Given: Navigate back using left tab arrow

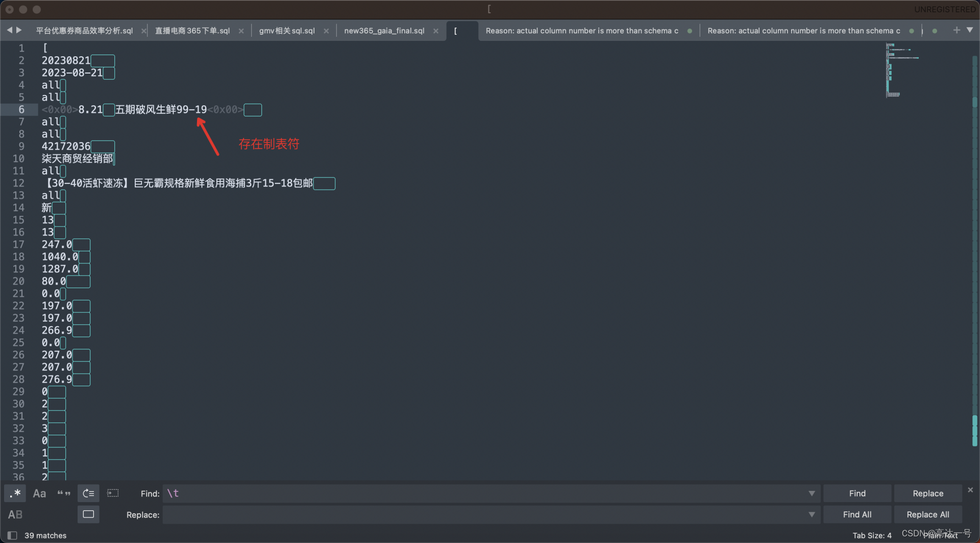Looking at the screenshot, I should (x=9, y=30).
